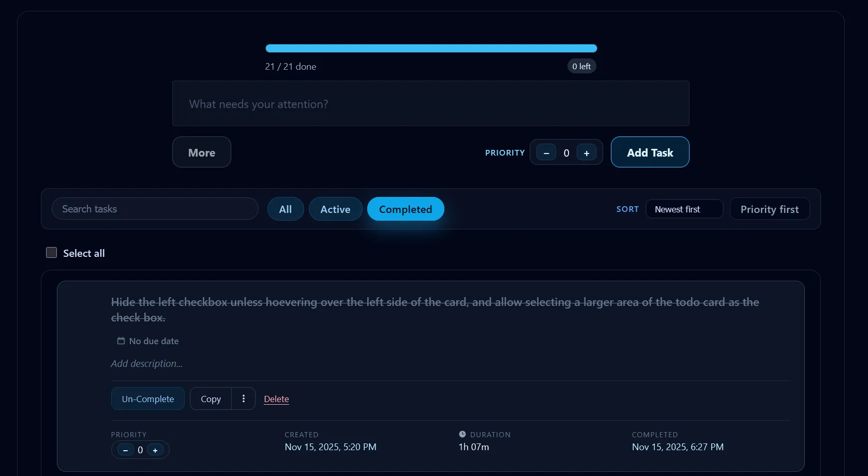The width and height of the screenshot is (868, 476).
Task: Click the blue task progress bar
Action: tap(431, 49)
